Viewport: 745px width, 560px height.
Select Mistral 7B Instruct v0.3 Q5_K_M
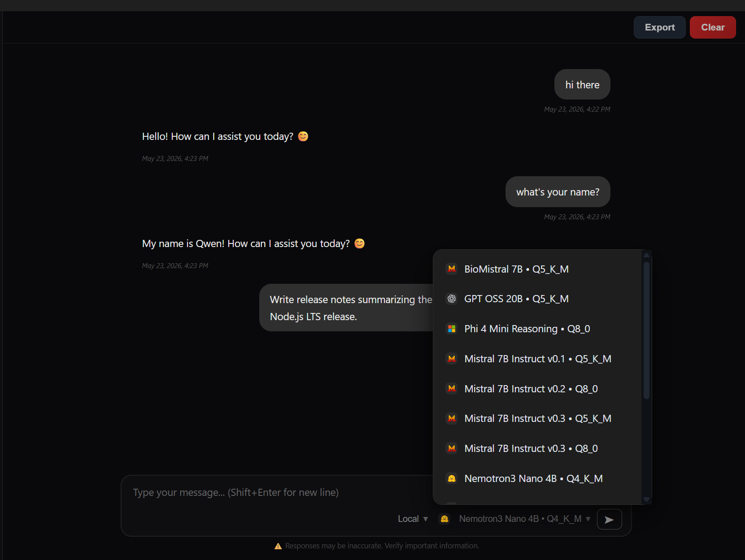[x=537, y=418]
